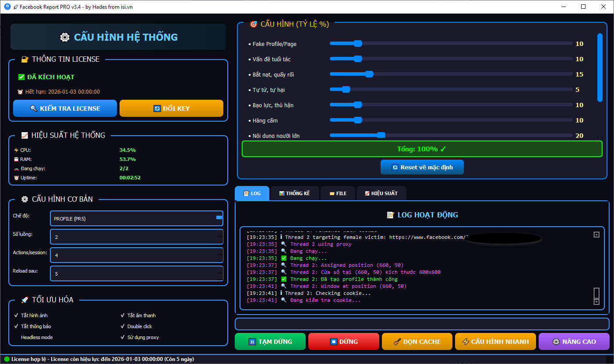Click Reset về mặc định
Screen dimensions: 614x364
[422, 167]
